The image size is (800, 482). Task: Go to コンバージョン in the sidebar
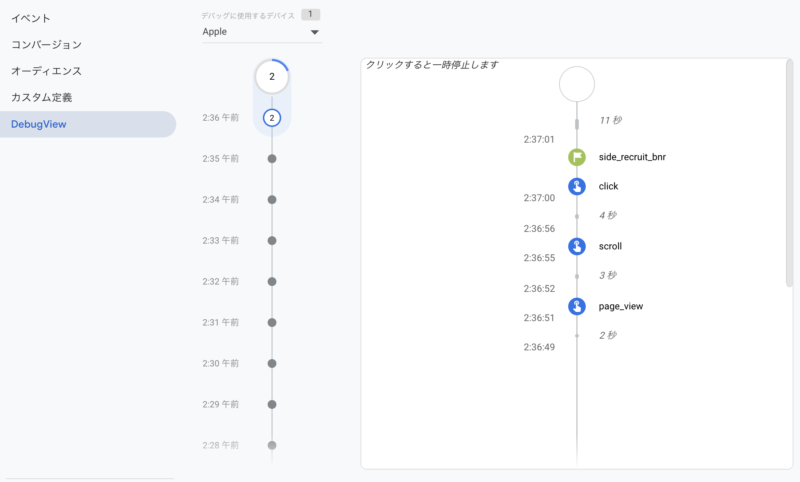pyautogui.click(x=46, y=45)
